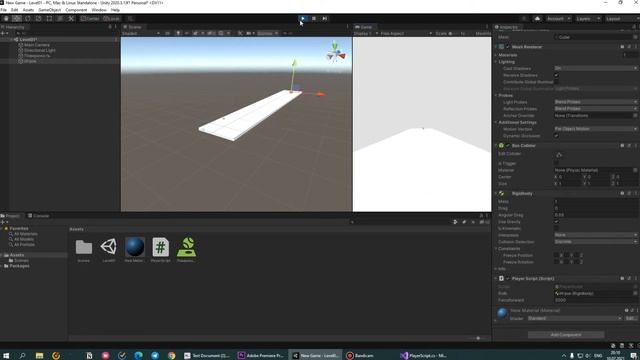This screenshot has height=360, width=640.
Task: Toggle Receive Shadows checkbox
Action: click(556, 75)
